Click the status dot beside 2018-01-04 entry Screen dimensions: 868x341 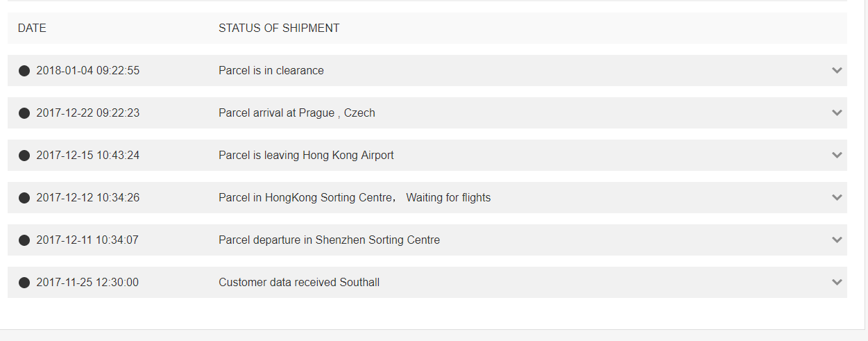click(24, 71)
